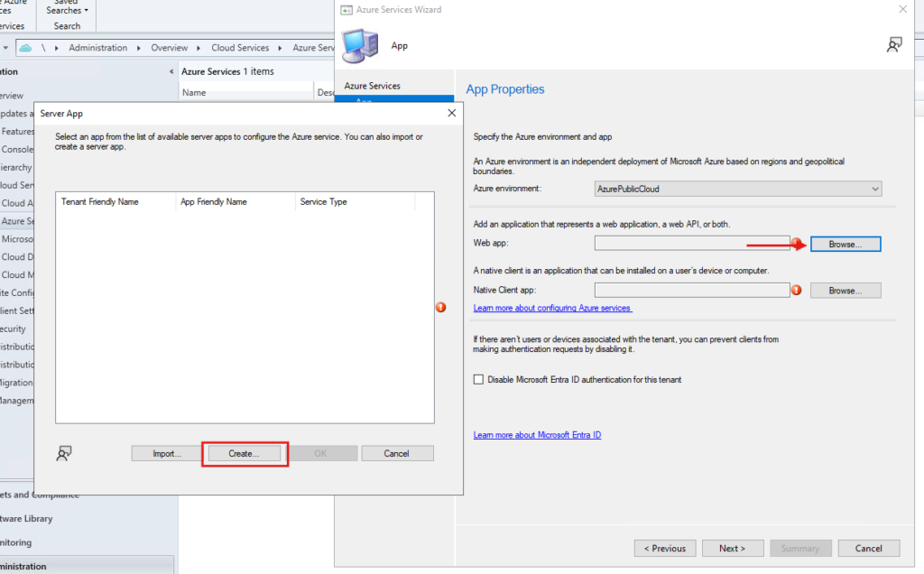Image resolution: width=924 pixels, height=574 pixels.
Task: Click the Import button
Action: pos(167,454)
